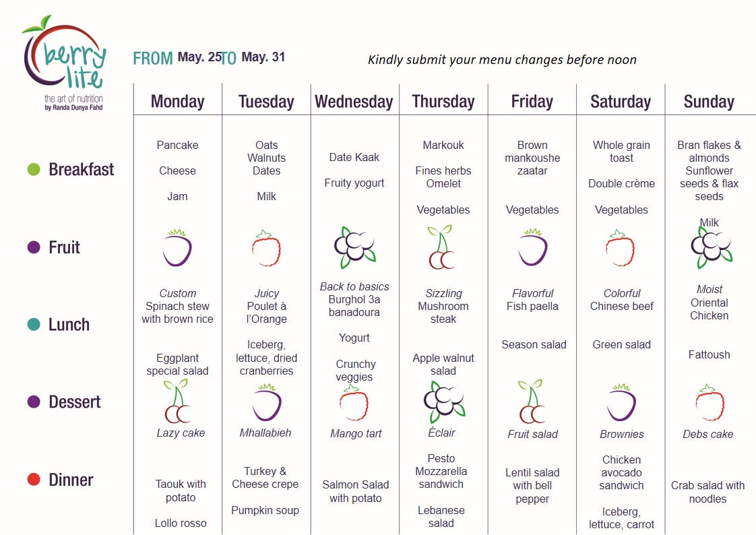Select the Wednesday column header
Screen dimensions: 756x535
coord(354,102)
